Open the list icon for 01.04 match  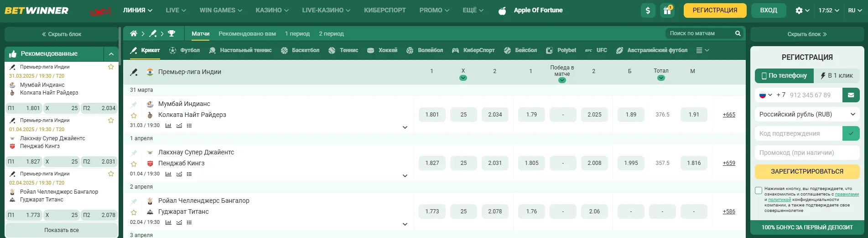pyautogui.click(x=189, y=174)
